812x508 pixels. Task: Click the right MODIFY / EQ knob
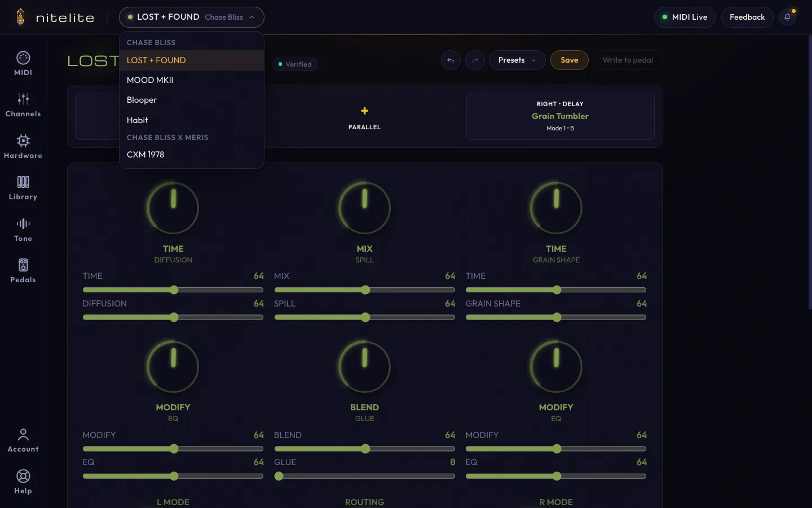click(556, 367)
